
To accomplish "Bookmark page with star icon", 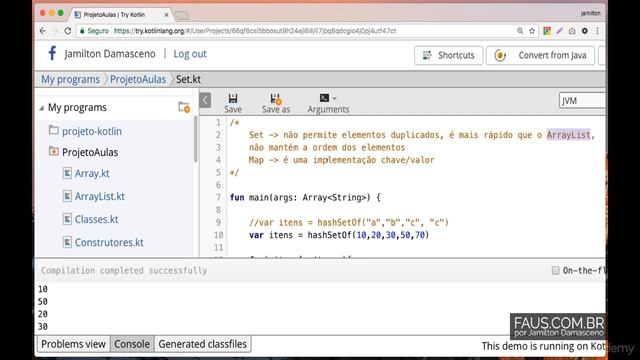I will tap(532, 31).
